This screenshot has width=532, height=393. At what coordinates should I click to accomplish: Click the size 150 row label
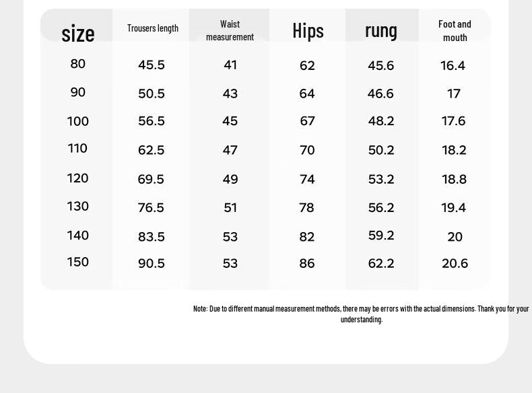click(77, 262)
